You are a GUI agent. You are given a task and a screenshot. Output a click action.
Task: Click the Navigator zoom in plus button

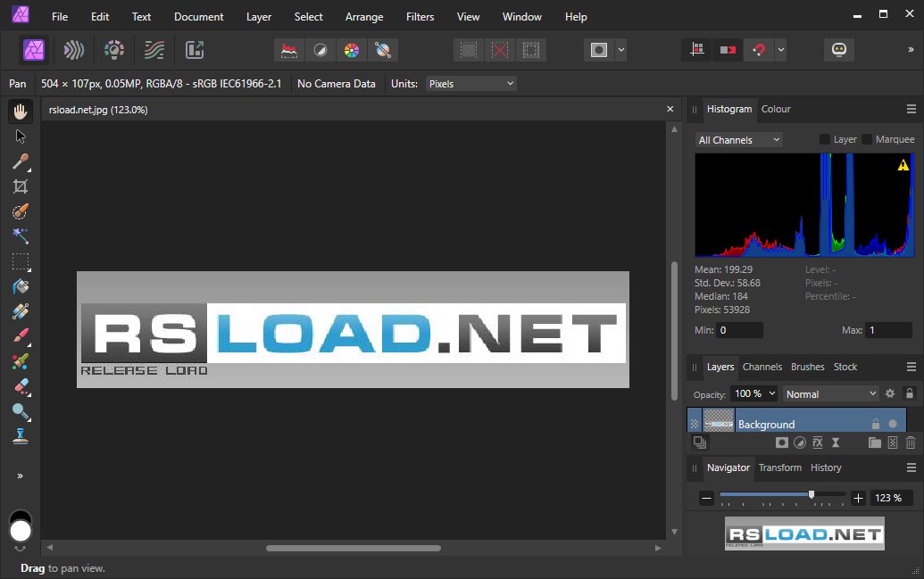click(858, 498)
